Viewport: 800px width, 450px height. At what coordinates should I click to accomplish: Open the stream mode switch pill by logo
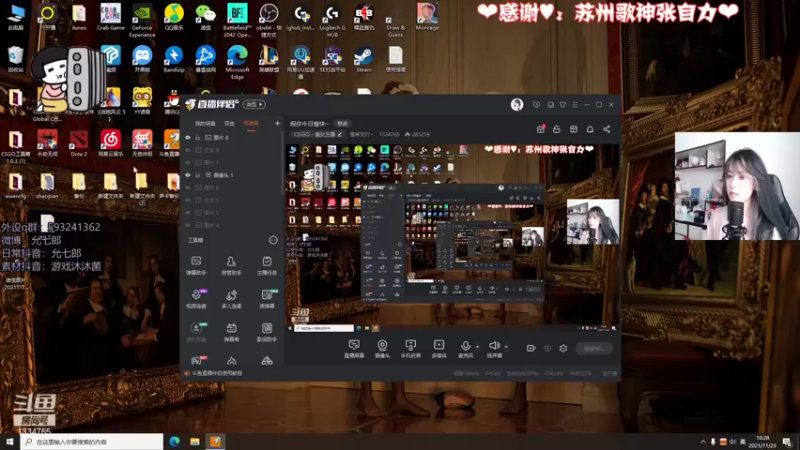point(254,105)
